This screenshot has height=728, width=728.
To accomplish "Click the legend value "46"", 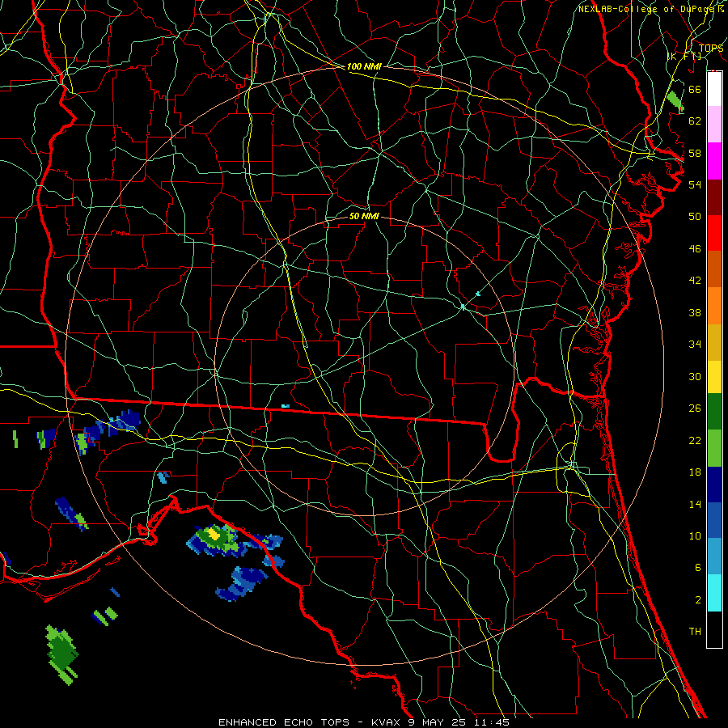I will tap(695, 249).
